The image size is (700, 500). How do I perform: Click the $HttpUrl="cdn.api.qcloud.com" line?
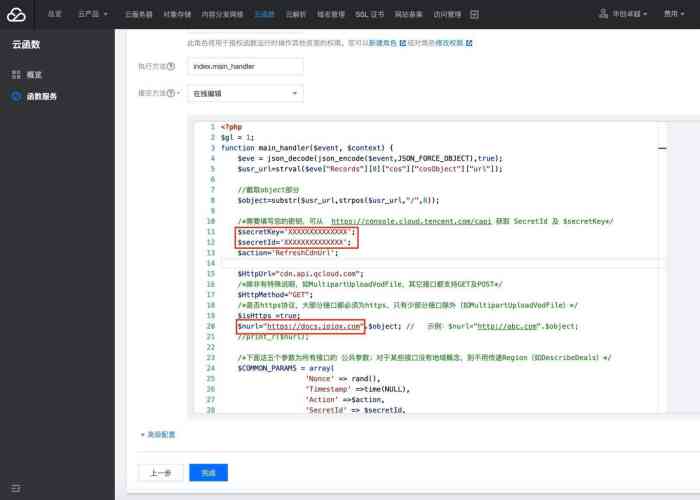click(x=300, y=274)
